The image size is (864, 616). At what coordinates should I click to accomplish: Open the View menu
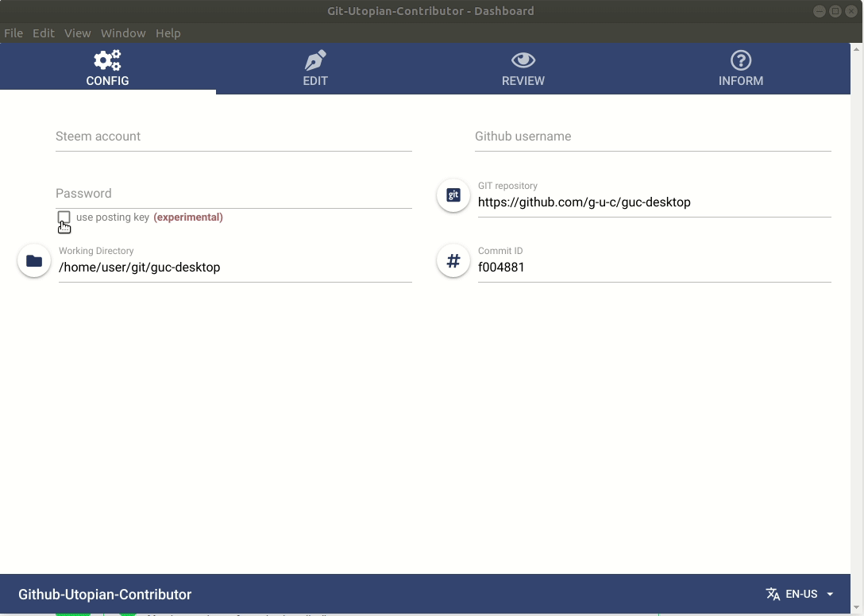point(78,33)
